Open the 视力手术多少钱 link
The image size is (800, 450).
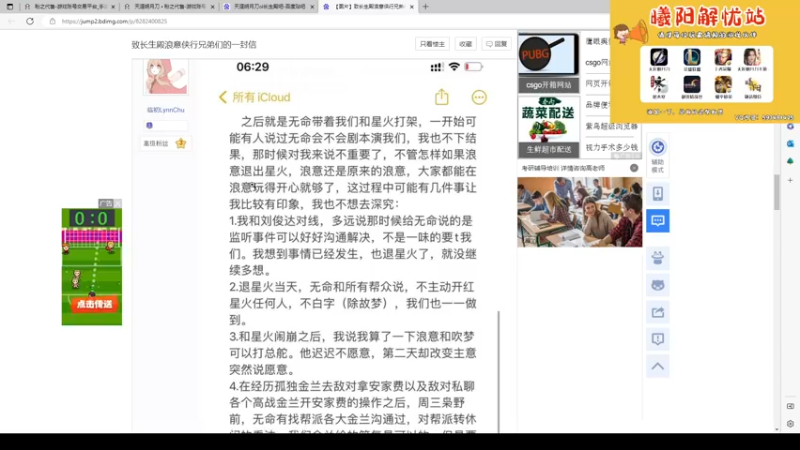(x=611, y=147)
